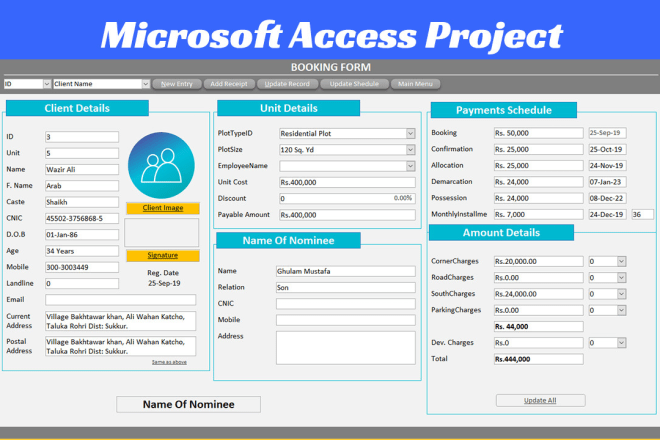Click the D.O.B field 01-Jan-86
This screenshot has width=660, height=440.
point(82,235)
